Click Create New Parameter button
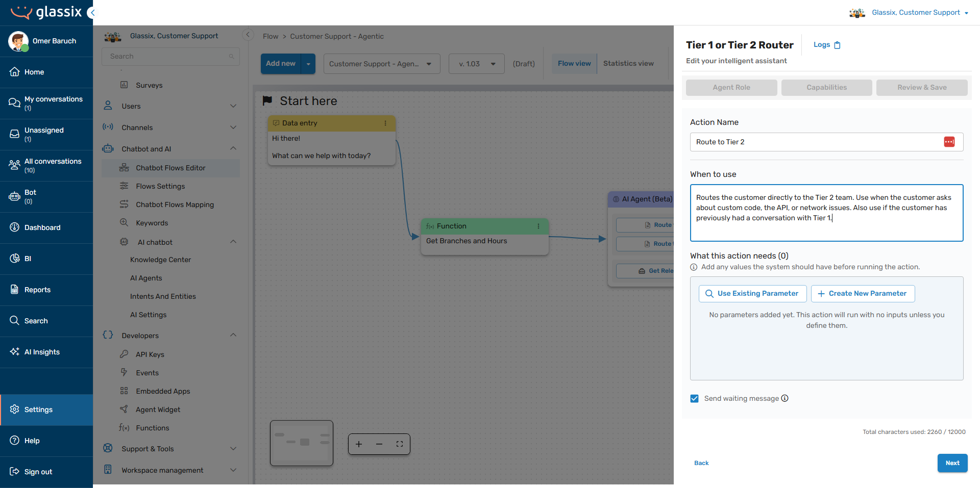This screenshot has height=488, width=980. coord(863,294)
